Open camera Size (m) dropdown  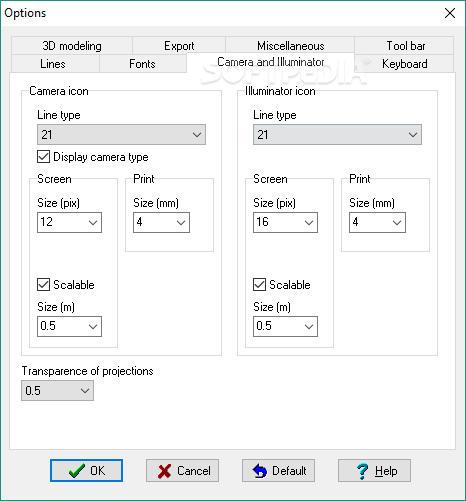point(69,326)
